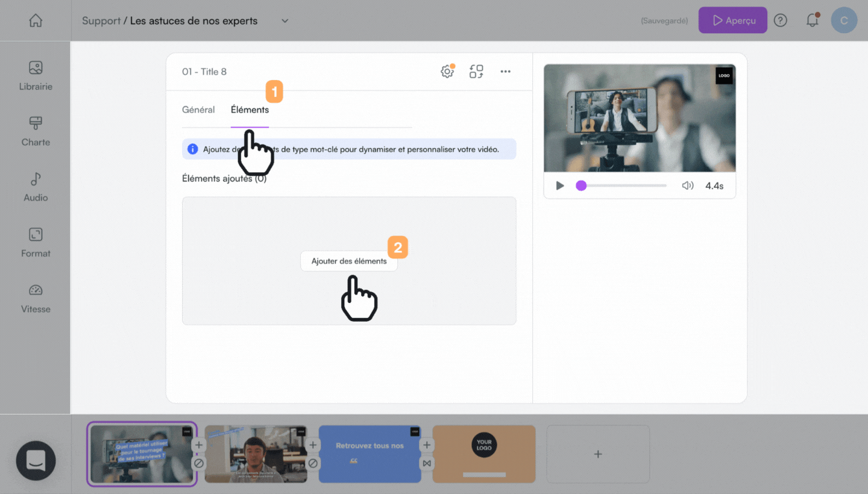Viewport: 868px width, 494px height.
Task: Open the notifications bell
Action: pyautogui.click(x=813, y=20)
